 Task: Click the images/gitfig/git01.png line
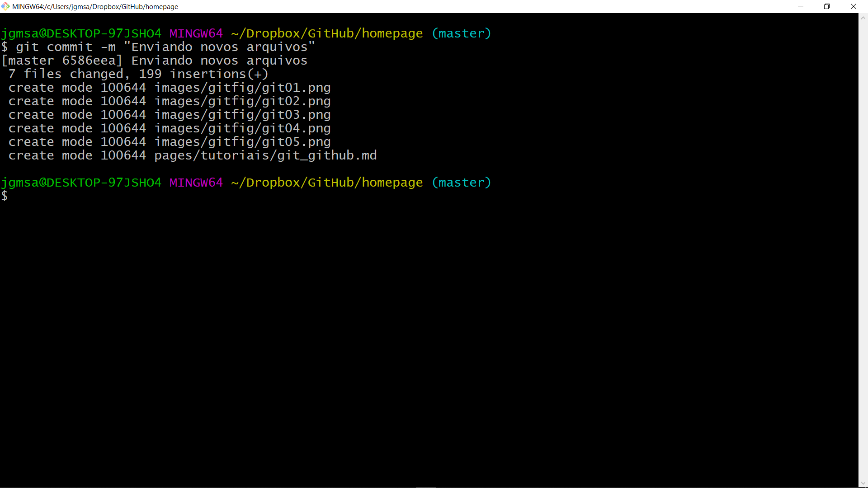170,88
